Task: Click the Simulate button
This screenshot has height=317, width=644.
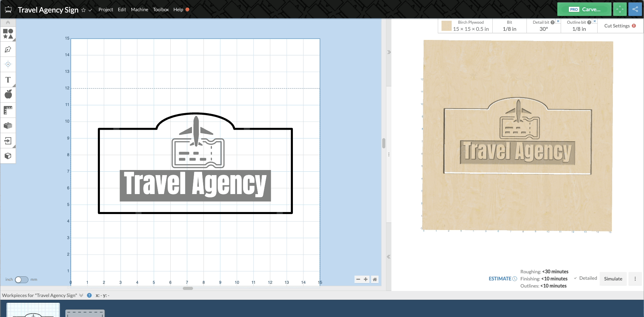Action: pos(613,279)
